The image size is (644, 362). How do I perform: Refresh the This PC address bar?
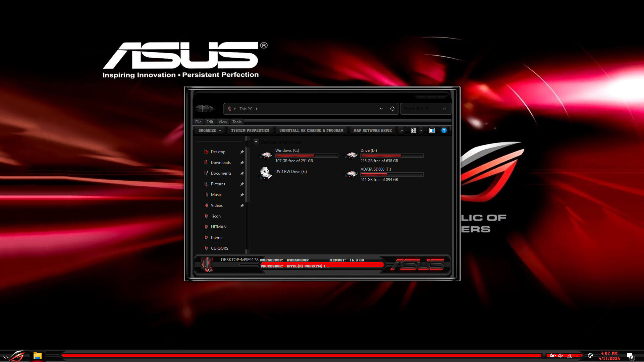pyautogui.click(x=392, y=109)
